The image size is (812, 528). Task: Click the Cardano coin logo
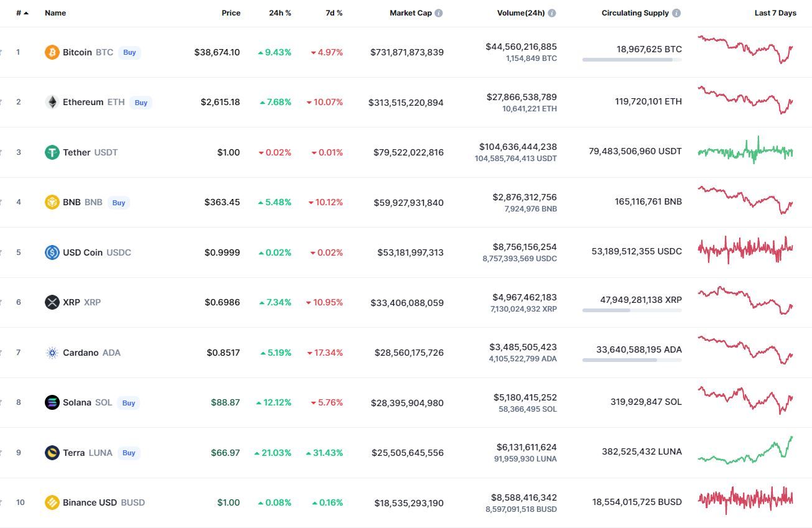coord(52,353)
